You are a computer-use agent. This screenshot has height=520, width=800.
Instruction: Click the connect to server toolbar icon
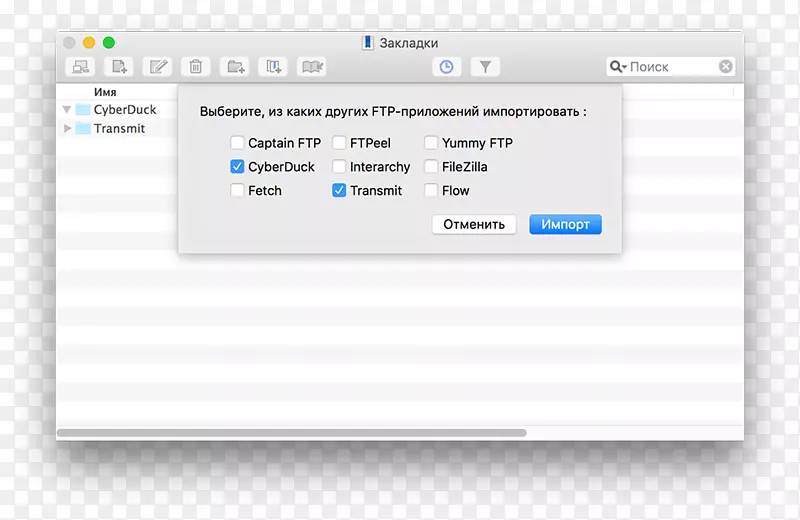[x=80, y=67]
